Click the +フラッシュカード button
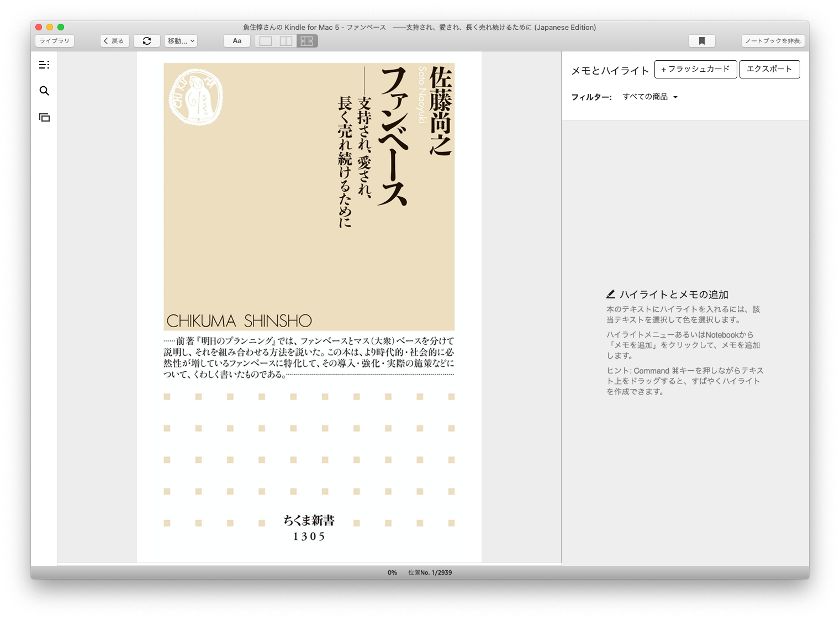840x620 pixels. 696,69
